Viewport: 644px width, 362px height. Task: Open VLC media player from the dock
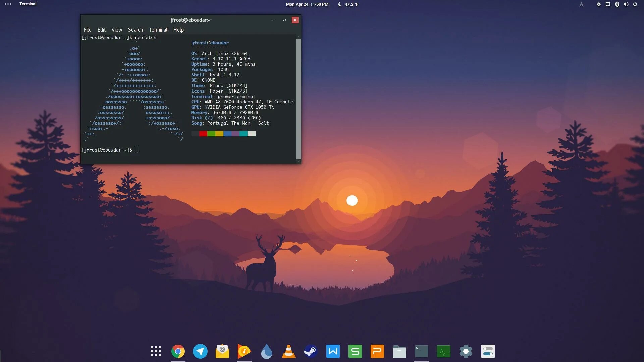point(289,351)
